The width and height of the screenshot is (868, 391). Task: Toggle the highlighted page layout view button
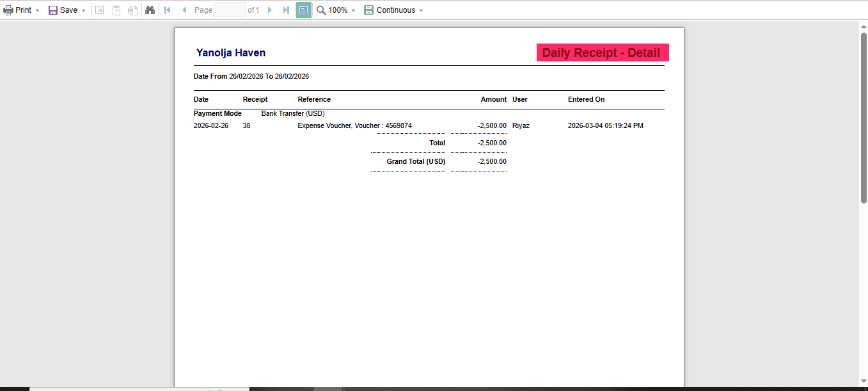(x=304, y=10)
